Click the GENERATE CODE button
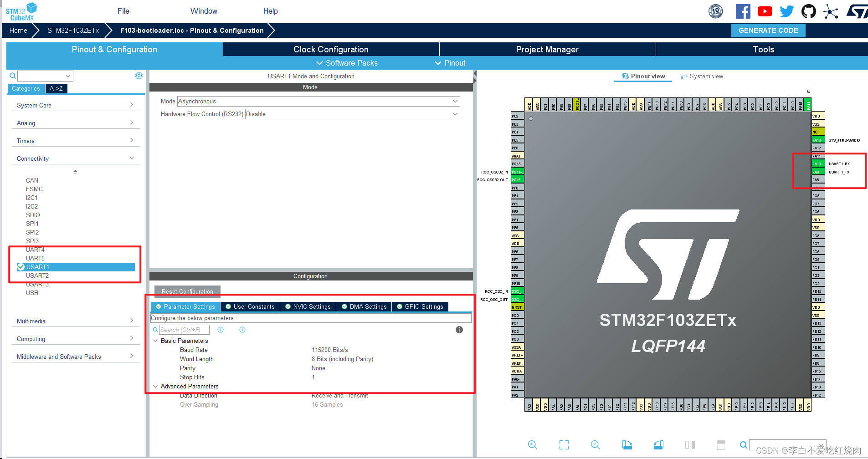Viewport: 868px width, 459px height. coord(768,31)
